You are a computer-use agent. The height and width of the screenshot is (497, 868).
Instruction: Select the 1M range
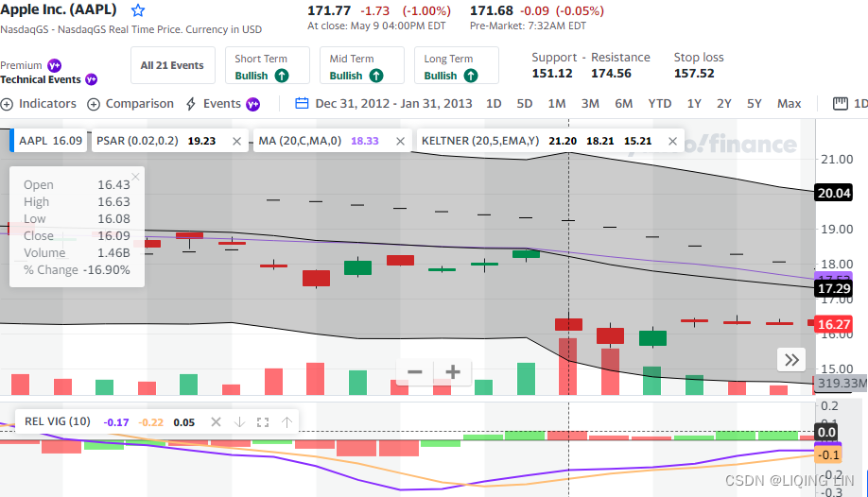pyautogui.click(x=557, y=104)
